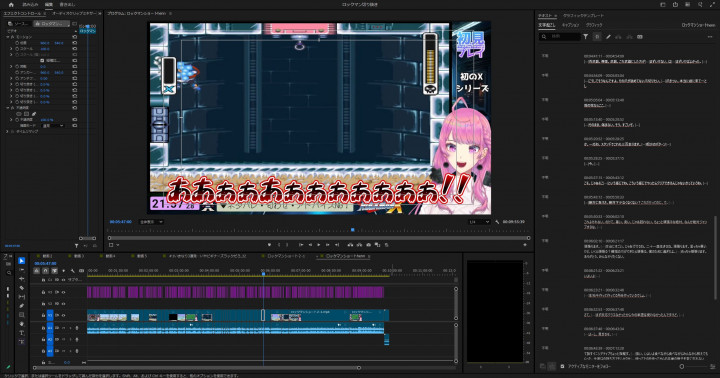720x378 pixels.
Task: Step forward one frame in program monitor
Action: point(327,245)
